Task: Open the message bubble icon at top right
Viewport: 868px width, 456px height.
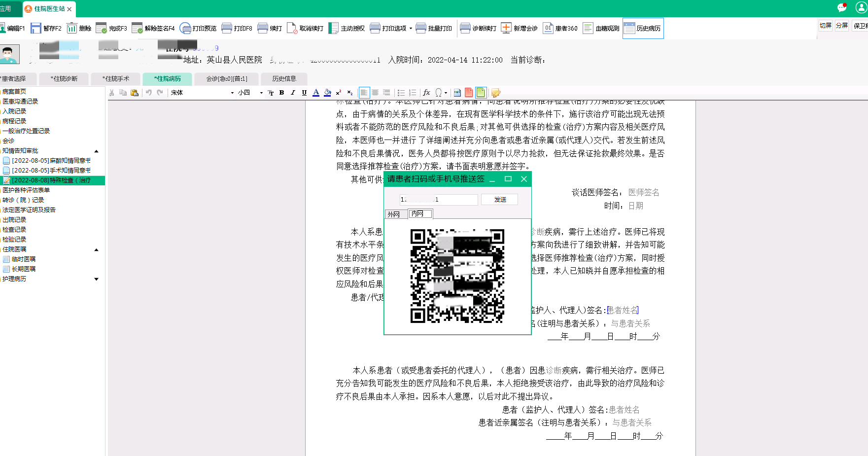Action: click(842, 7)
